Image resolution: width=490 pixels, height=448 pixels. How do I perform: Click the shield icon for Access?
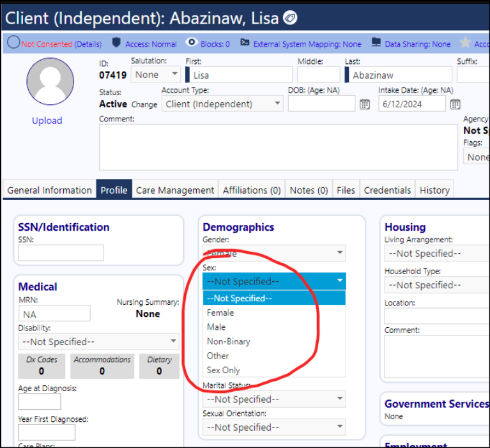pyautogui.click(x=116, y=42)
